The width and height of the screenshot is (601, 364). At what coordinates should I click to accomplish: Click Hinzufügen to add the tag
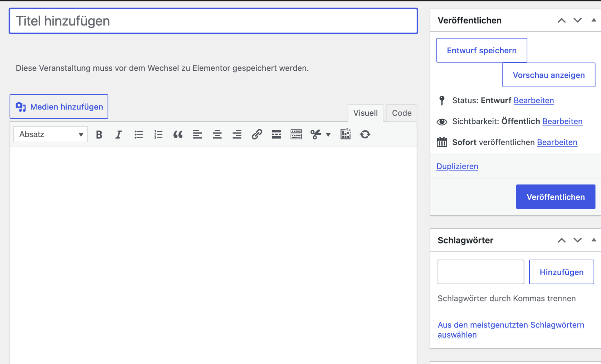point(562,272)
